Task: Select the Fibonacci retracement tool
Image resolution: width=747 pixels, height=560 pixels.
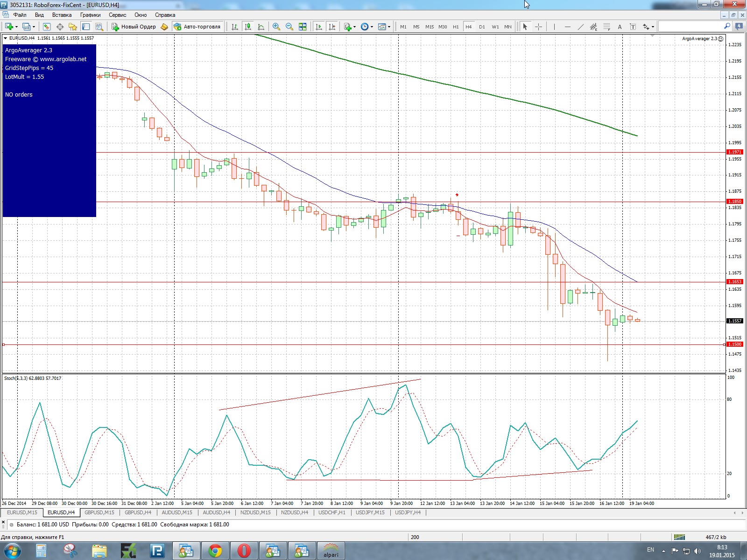Action: pyautogui.click(x=607, y=27)
